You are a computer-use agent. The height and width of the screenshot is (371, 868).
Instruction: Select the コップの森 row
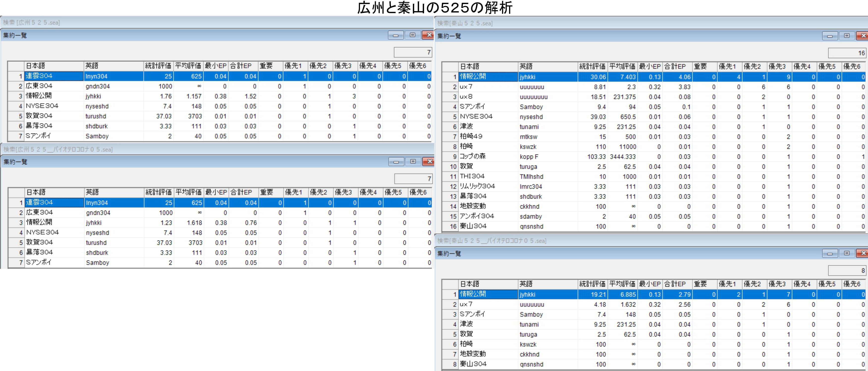coord(473,156)
